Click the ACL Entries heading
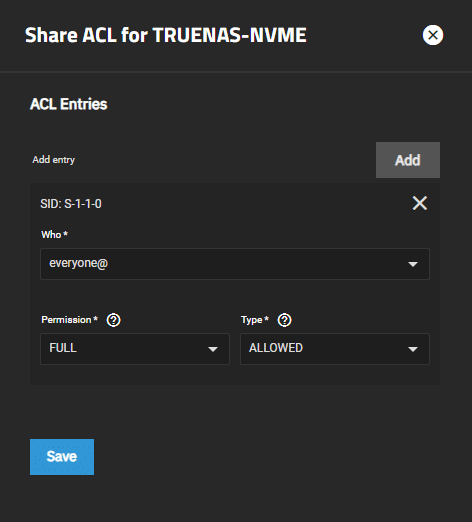Image resolution: width=472 pixels, height=522 pixels. (x=69, y=104)
